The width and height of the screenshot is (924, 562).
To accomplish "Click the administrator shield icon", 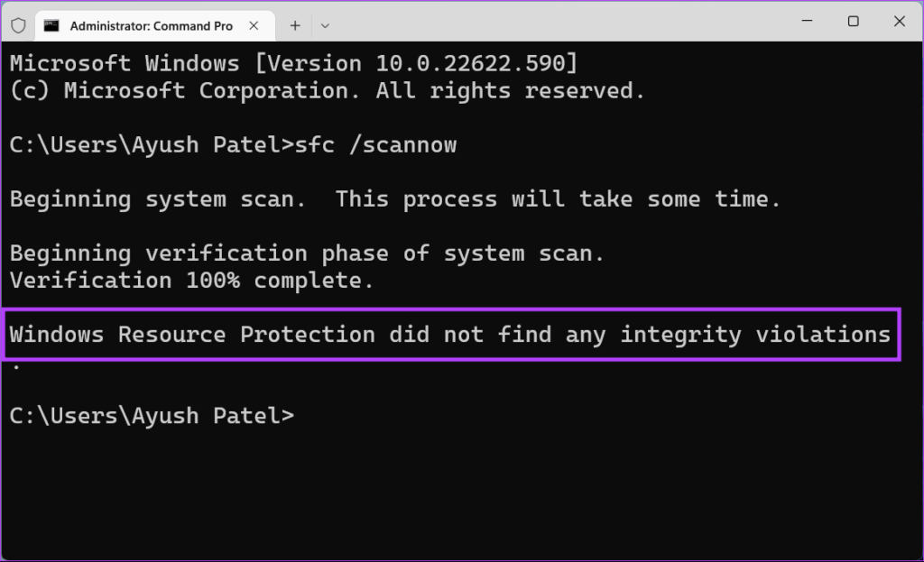I will [x=18, y=25].
